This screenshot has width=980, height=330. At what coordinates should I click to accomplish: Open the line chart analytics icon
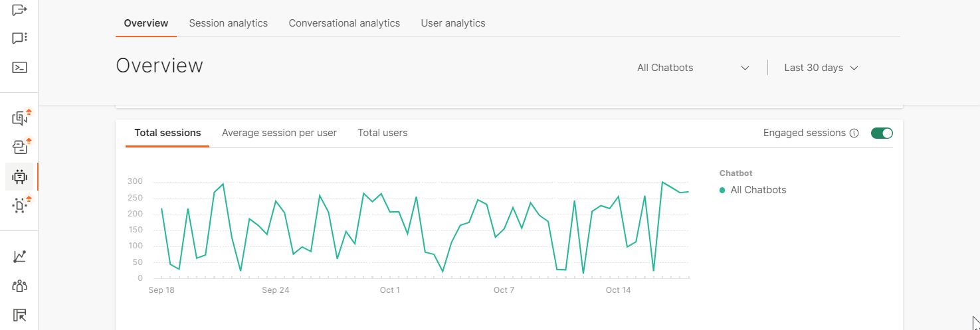[x=19, y=256]
